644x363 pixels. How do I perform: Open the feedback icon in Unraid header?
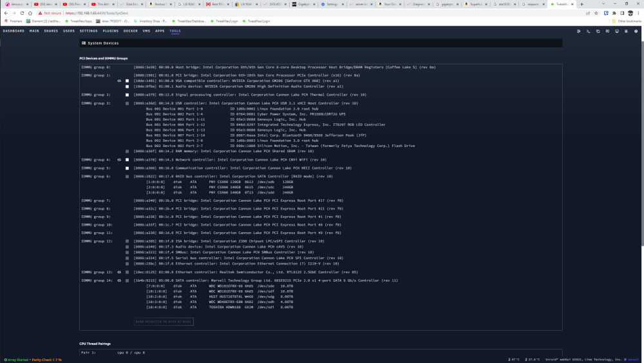click(x=607, y=31)
